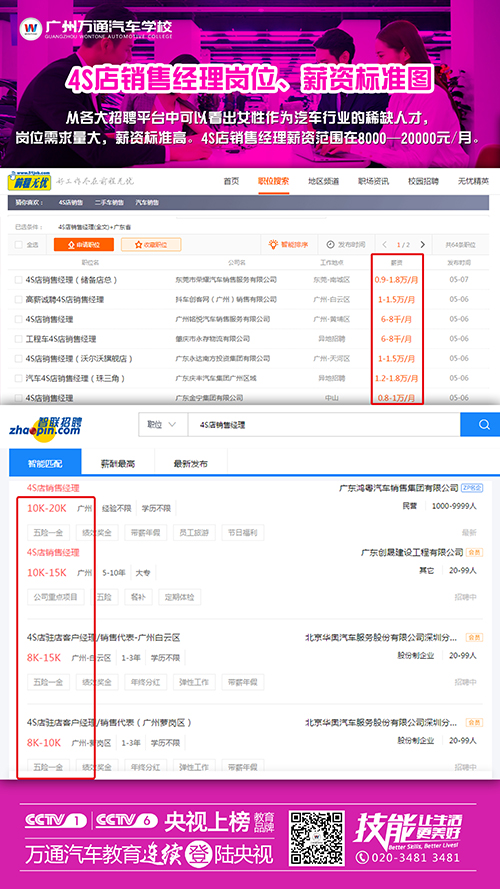Click the ZP校企 badge beside 广东鸿粤汽车
This screenshot has width=500, height=889.
[472, 488]
